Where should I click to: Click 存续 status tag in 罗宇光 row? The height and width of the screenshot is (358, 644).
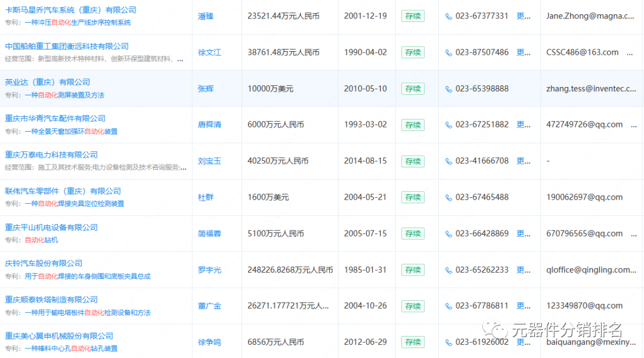[413, 270]
